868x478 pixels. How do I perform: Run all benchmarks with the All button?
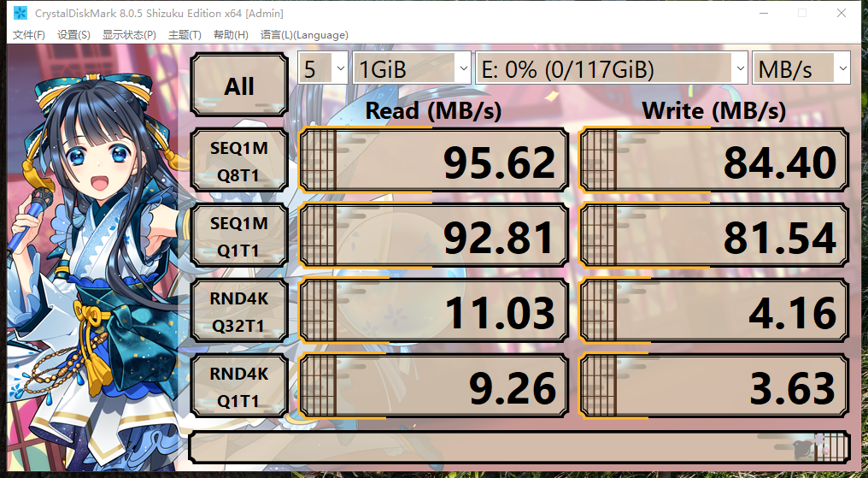pos(239,85)
